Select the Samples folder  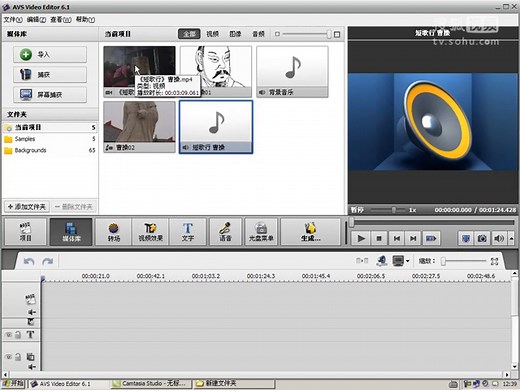pyautogui.click(x=50, y=139)
